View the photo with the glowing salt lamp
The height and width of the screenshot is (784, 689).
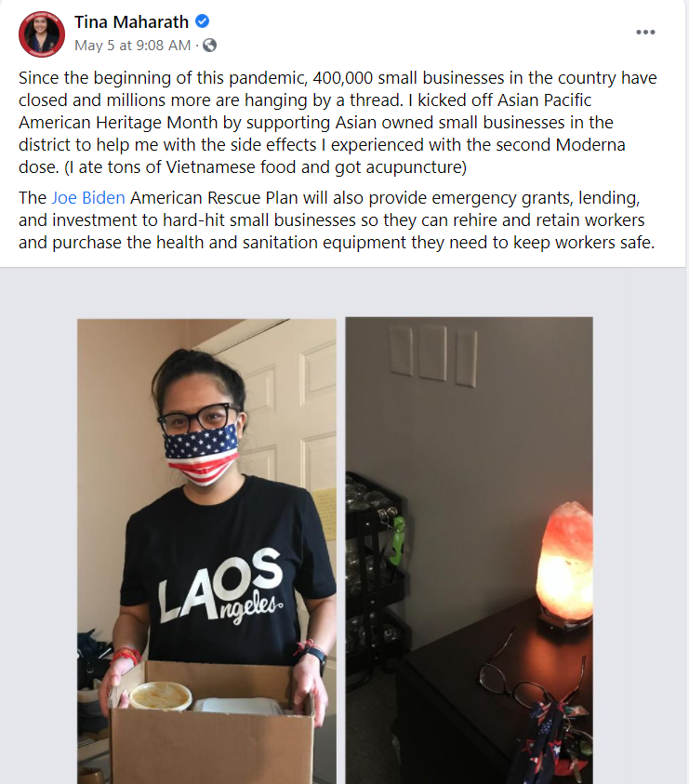(469, 550)
